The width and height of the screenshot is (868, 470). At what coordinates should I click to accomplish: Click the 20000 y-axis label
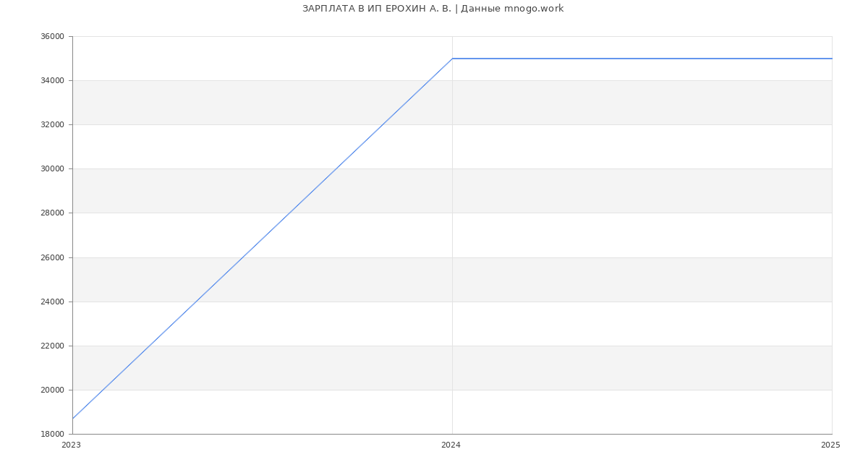point(54,390)
